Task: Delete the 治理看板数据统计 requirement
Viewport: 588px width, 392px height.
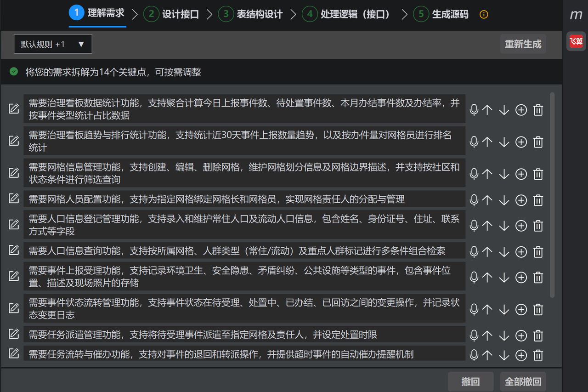Action: [538, 110]
